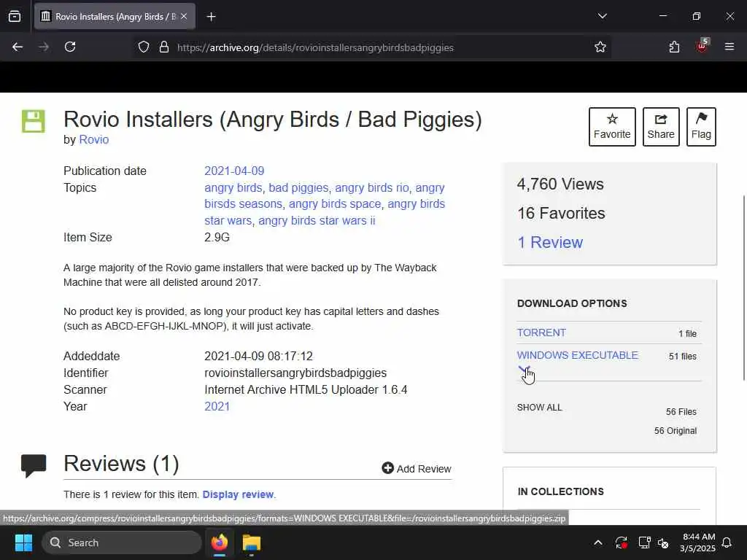The width and height of the screenshot is (747, 560).
Task: Open the uBlock Origin extension icon
Action: coord(703,46)
